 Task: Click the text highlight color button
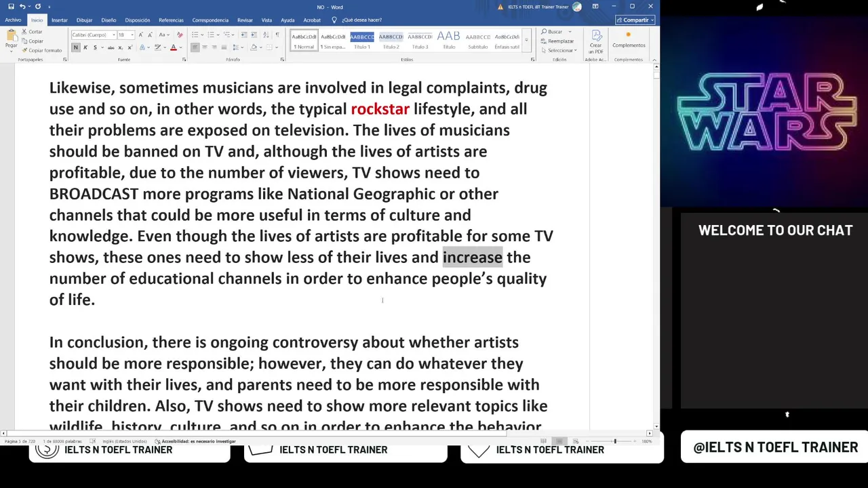(x=157, y=47)
